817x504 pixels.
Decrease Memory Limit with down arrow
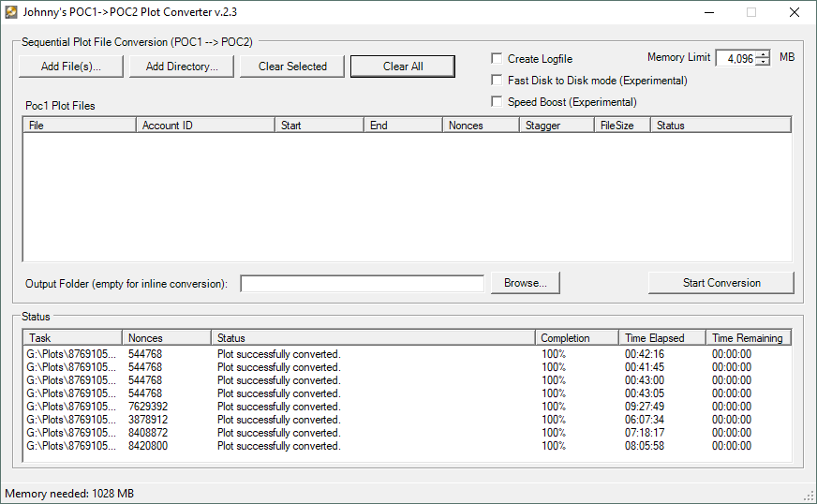point(763,62)
